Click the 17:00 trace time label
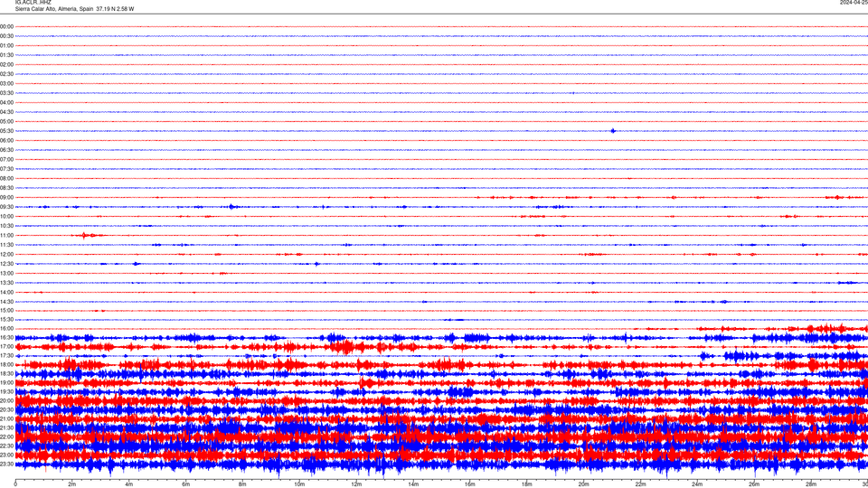The height and width of the screenshot is (488, 868). click(x=6, y=347)
